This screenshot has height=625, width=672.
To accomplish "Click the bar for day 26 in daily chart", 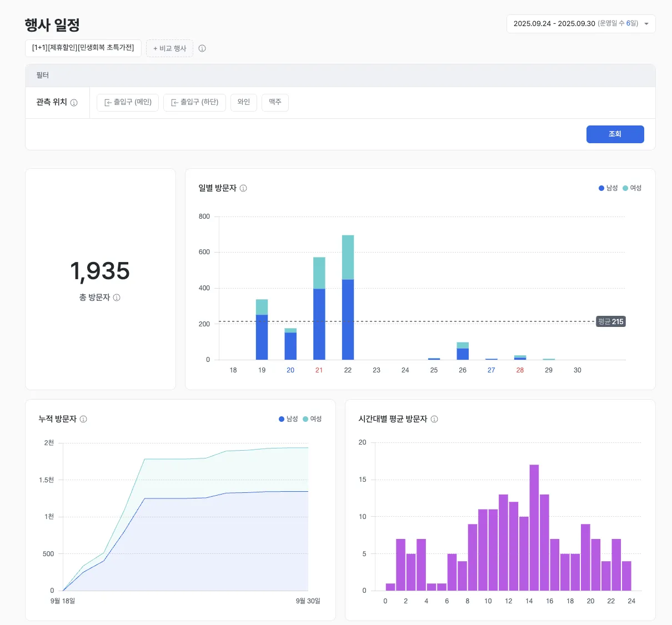I will pyautogui.click(x=463, y=351).
